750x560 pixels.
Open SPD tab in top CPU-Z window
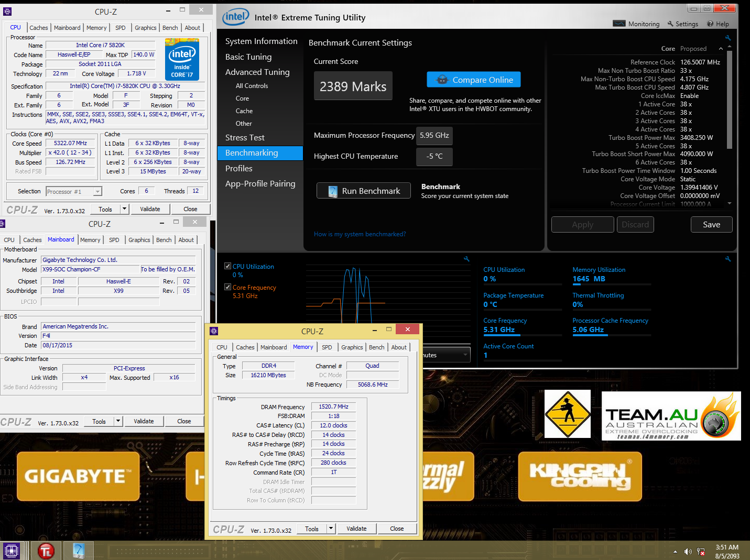121,28
